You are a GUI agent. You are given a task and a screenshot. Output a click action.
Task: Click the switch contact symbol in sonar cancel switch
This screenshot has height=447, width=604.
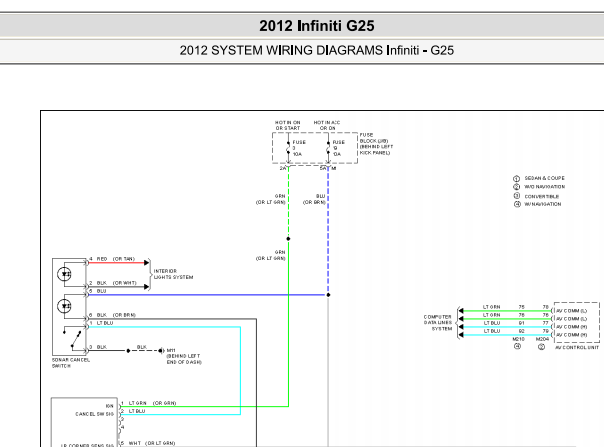click(73, 338)
